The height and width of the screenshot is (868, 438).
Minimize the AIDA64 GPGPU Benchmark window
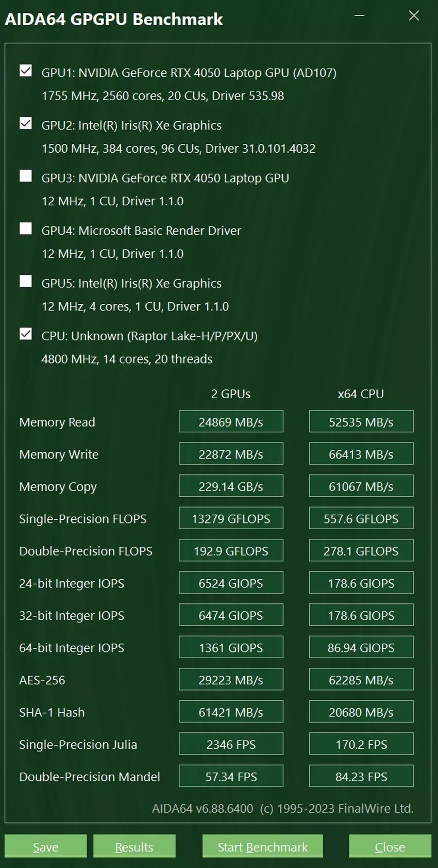[360, 16]
